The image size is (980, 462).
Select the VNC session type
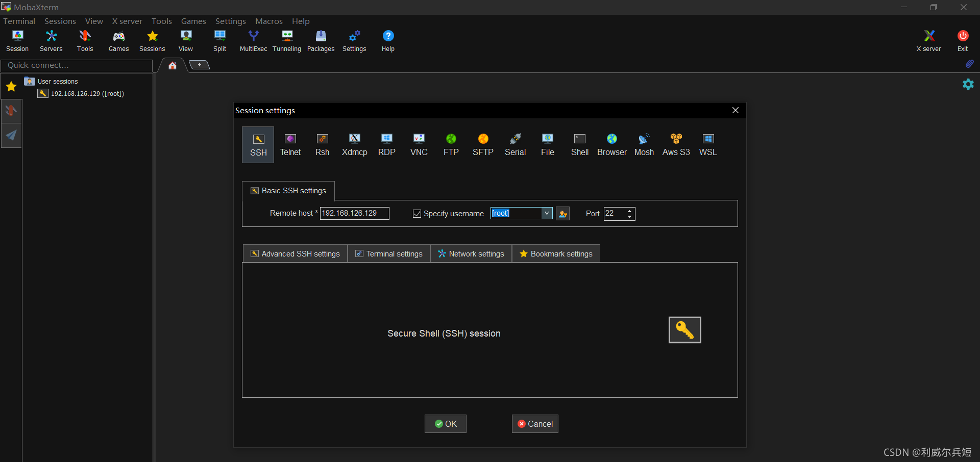click(x=419, y=145)
